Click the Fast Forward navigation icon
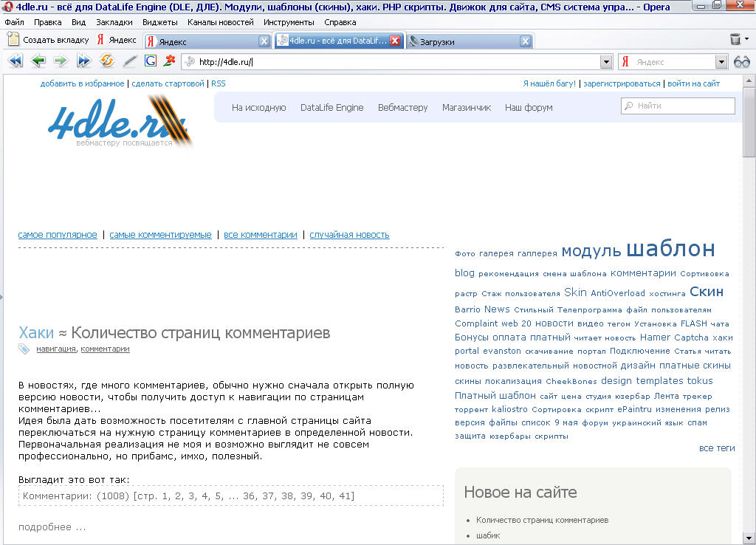756x545 pixels. pos(83,61)
